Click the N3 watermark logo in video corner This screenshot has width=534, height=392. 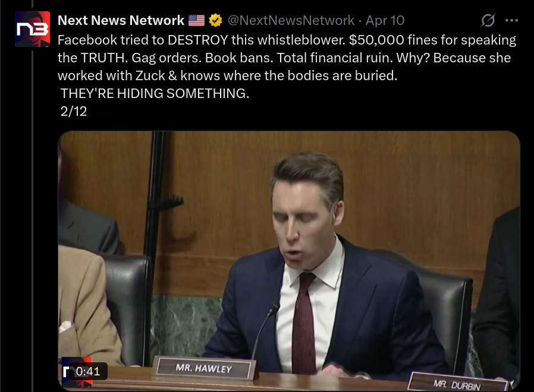tap(77, 372)
